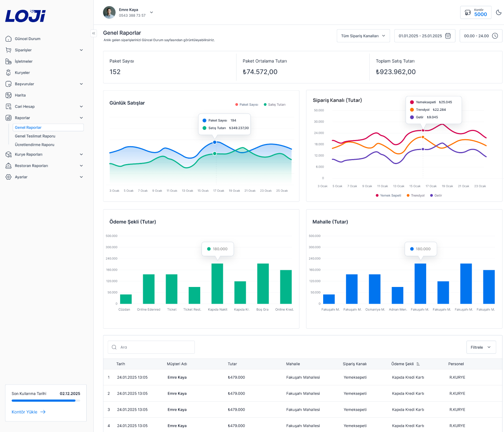
Task: Expand the Siparişler menu chevron
Action: (x=81, y=50)
